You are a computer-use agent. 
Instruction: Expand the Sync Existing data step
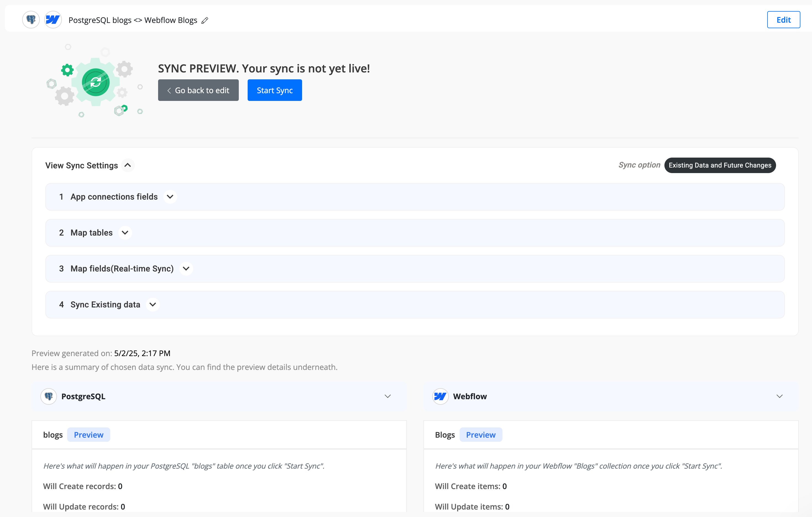pyautogui.click(x=153, y=305)
